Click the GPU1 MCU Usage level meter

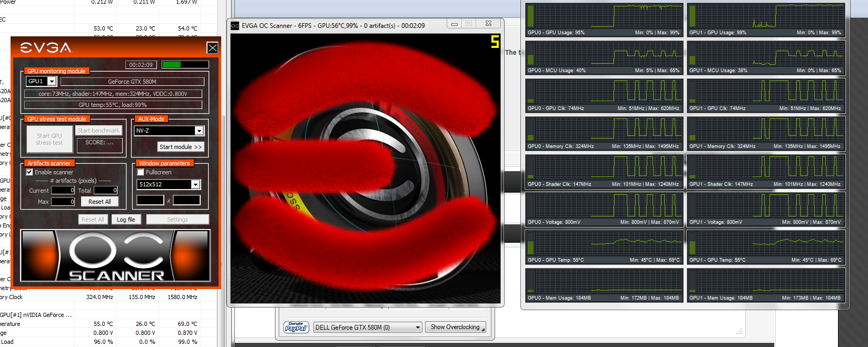coord(692,54)
